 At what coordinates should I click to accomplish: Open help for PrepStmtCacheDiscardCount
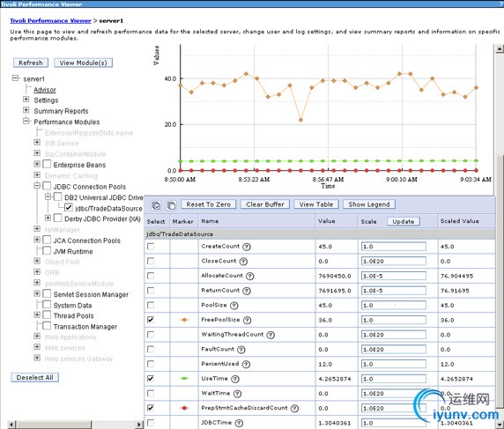pyautogui.click(x=294, y=409)
